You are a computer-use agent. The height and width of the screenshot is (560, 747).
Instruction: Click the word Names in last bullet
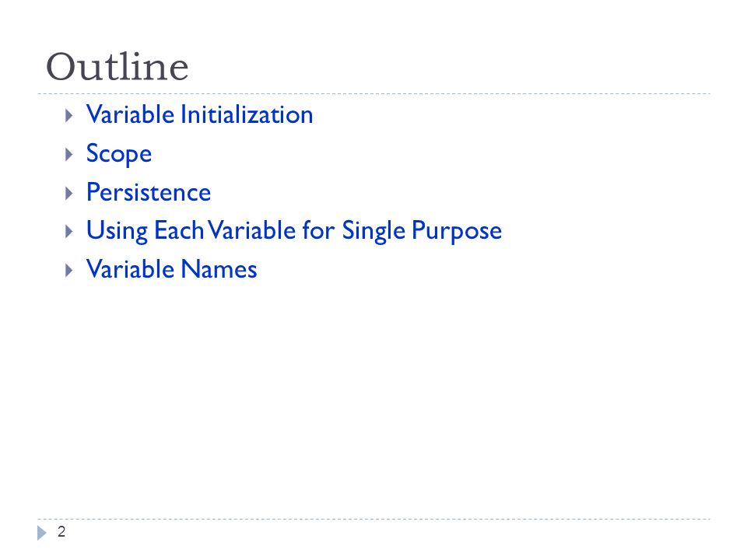(219, 270)
